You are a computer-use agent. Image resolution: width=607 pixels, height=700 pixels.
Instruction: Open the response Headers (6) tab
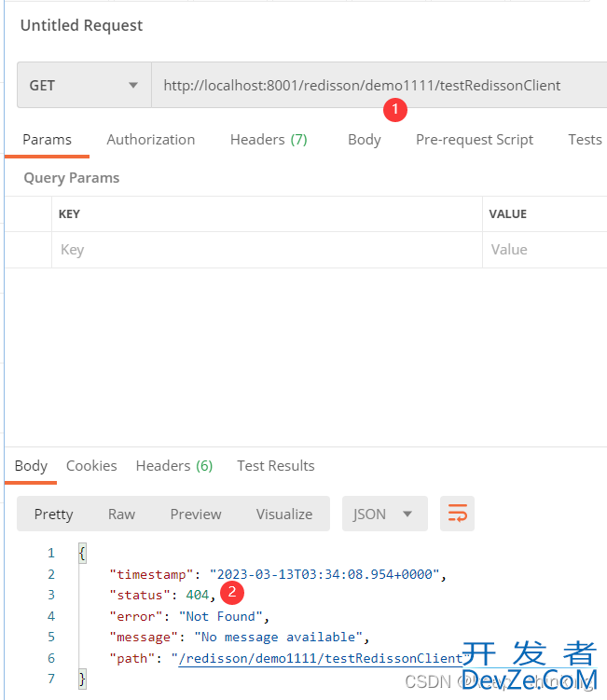174,466
